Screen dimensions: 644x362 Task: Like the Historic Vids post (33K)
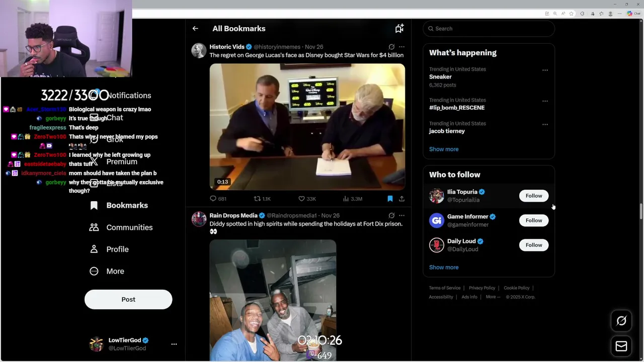[x=307, y=199]
